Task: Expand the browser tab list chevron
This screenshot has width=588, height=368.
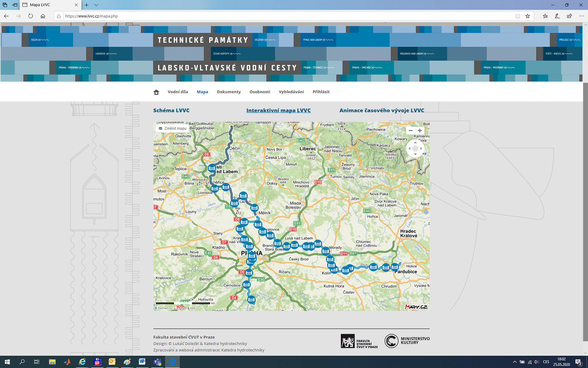Action: (96, 5)
